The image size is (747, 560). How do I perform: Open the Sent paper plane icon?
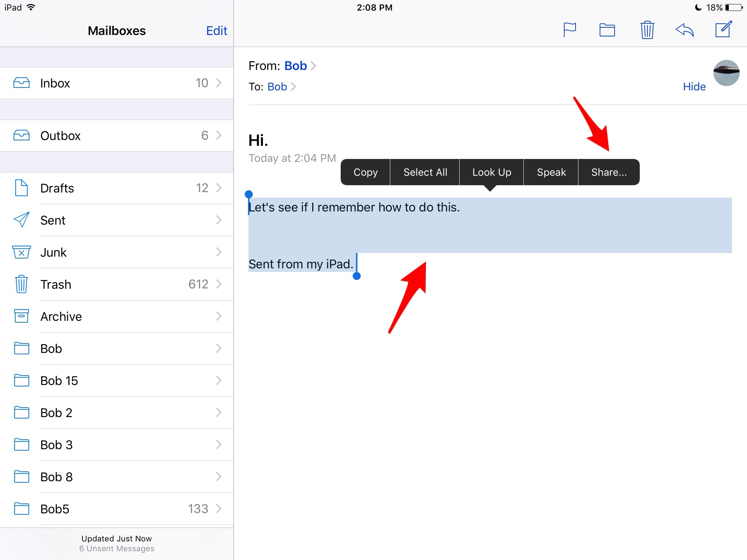[22, 220]
